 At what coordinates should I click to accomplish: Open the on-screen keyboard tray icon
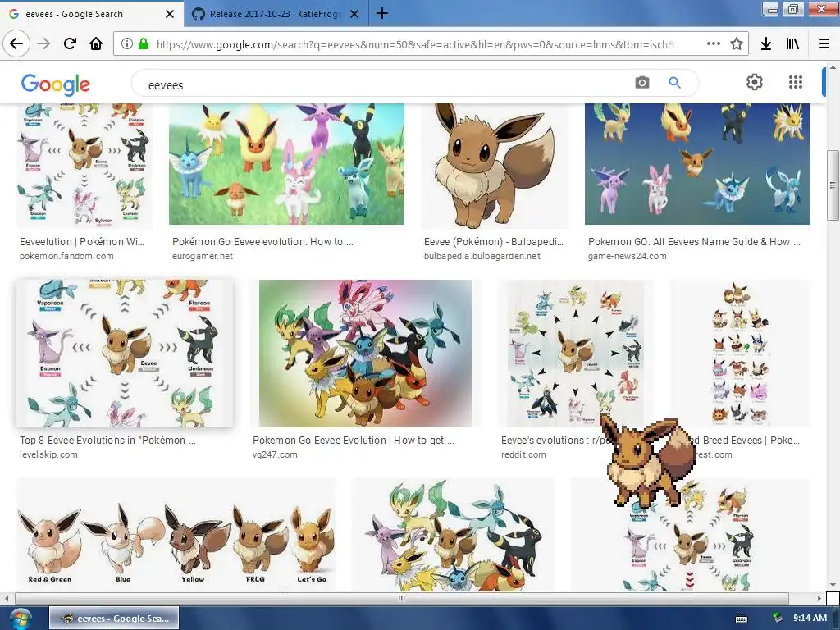[742, 619]
